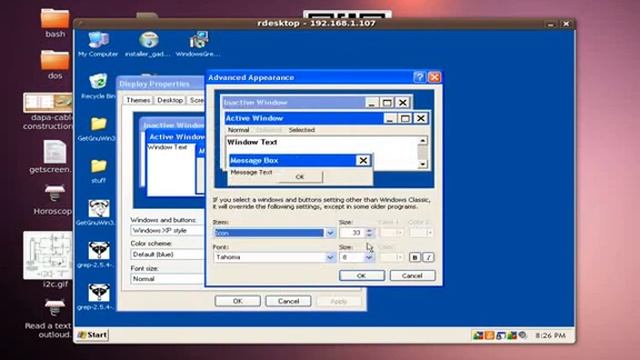Image resolution: width=640 pixels, height=360 pixels.
Task: Click the 'Message Text' label in preview
Action: point(251,172)
